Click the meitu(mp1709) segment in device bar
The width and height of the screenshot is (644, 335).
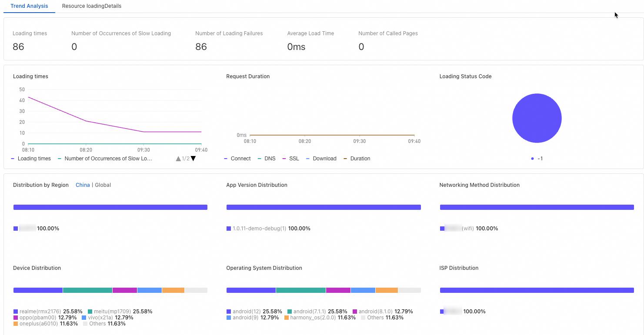click(x=87, y=290)
